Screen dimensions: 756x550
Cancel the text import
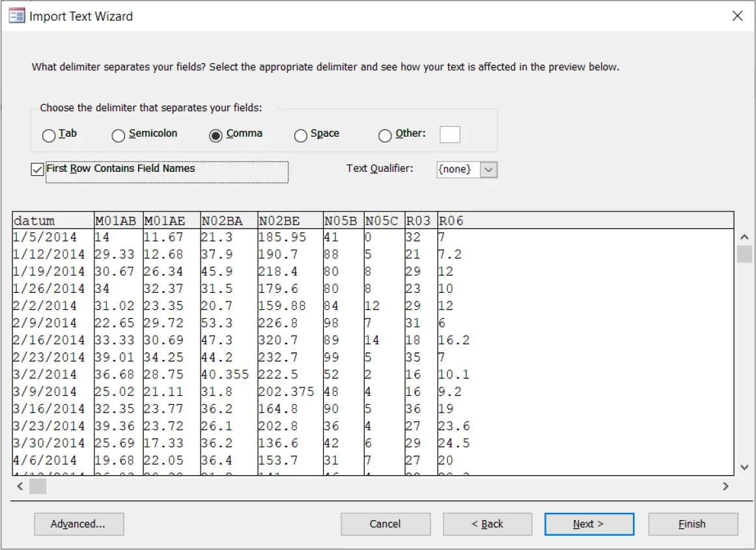tap(385, 524)
